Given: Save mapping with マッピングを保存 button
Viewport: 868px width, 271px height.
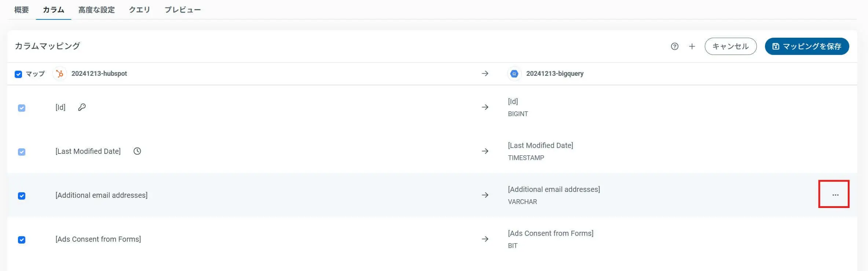Looking at the screenshot, I should (x=806, y=47).
